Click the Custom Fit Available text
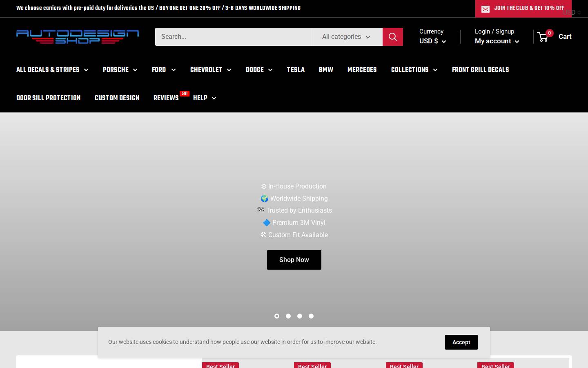Viewport: 588px width, 368px height. (294, 235)
